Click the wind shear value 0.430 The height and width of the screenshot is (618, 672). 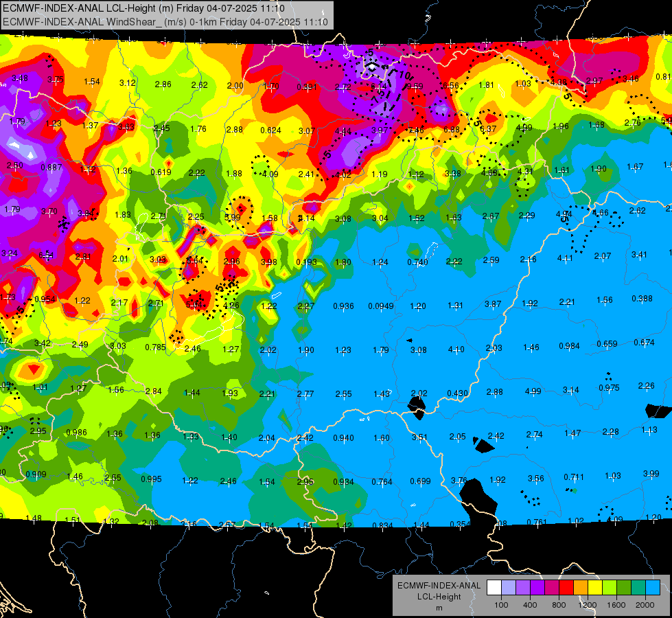pyautogui.click(x=457, y=393)
